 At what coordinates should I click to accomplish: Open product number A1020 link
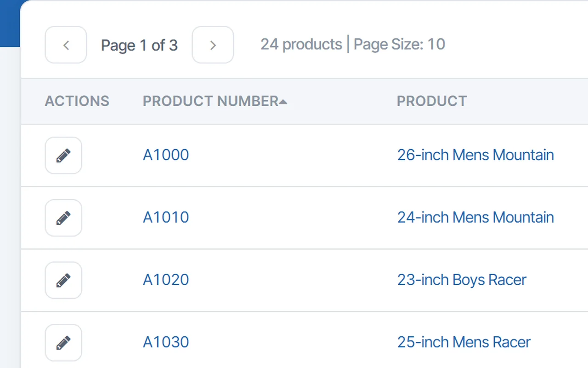(166, 280)
